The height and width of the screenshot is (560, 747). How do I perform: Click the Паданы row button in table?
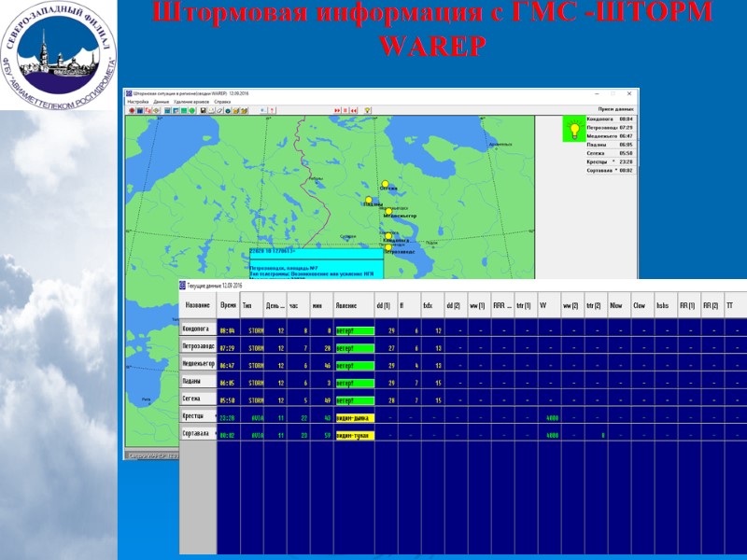click(x=198, y=381)
